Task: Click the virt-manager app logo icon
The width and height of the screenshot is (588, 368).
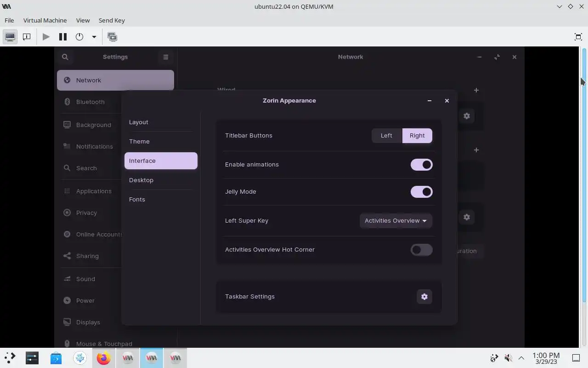Action: point(6,6)
